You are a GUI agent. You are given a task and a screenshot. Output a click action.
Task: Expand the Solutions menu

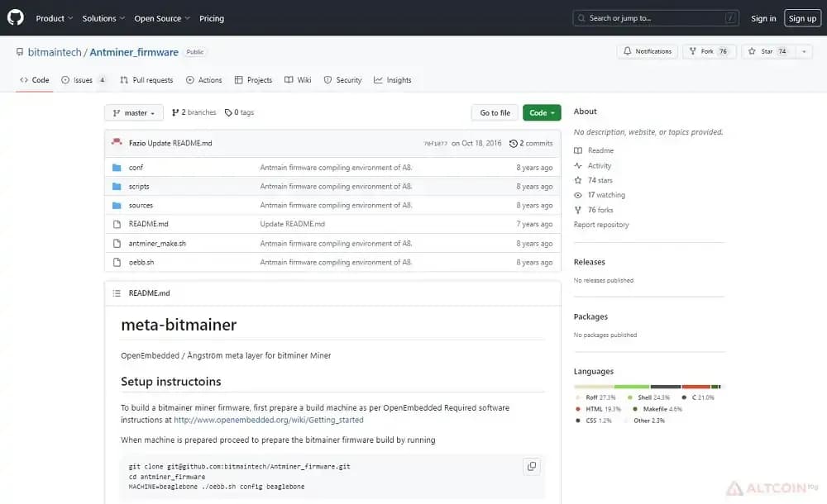pos(103,18)
